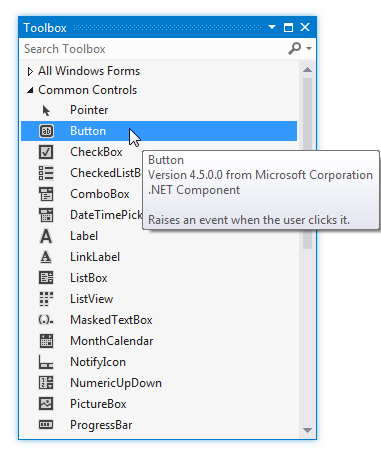Pick the Label control icon

coord(46,236)
